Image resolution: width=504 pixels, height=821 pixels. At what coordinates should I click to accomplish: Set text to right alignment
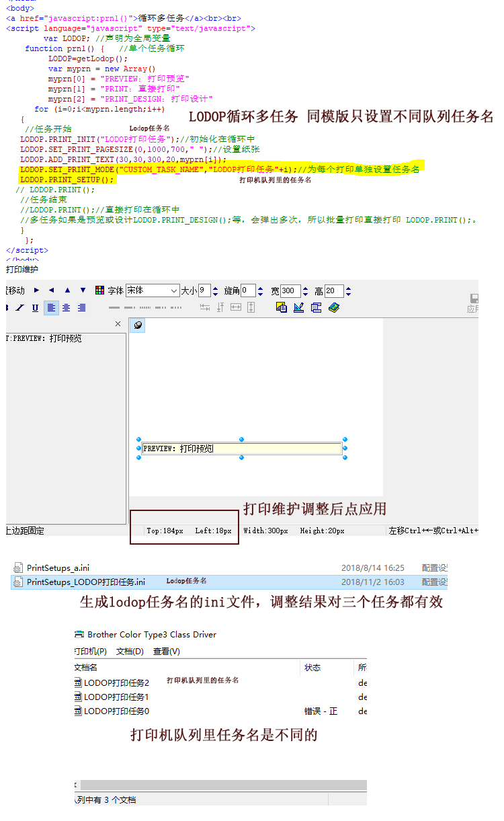(81, 308)
